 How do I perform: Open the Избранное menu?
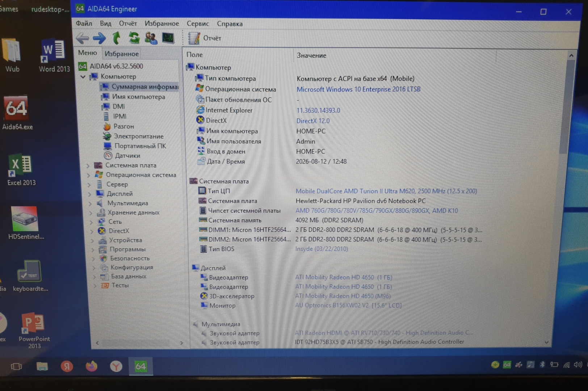pyautogui.click(x=162, y=24)
